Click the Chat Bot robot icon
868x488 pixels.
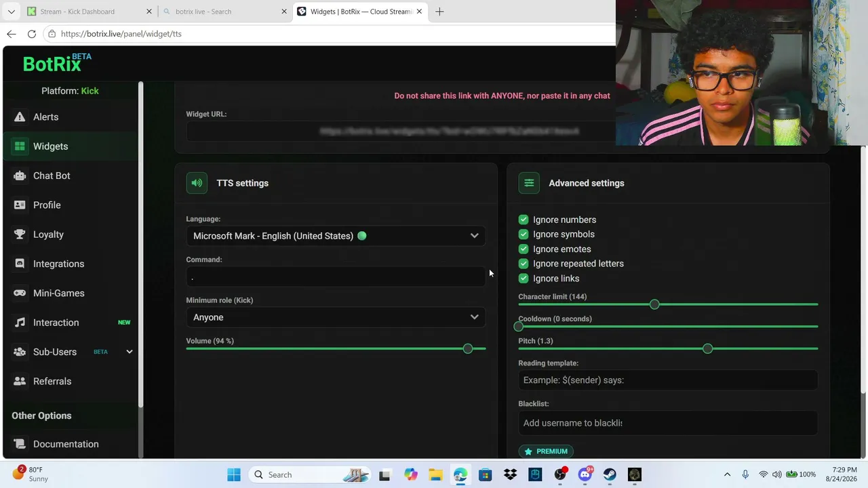tap(20, 176)
